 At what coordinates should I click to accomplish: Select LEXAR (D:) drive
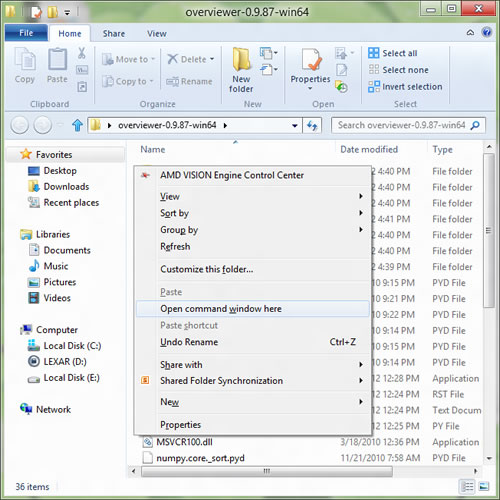coord(57,362)
